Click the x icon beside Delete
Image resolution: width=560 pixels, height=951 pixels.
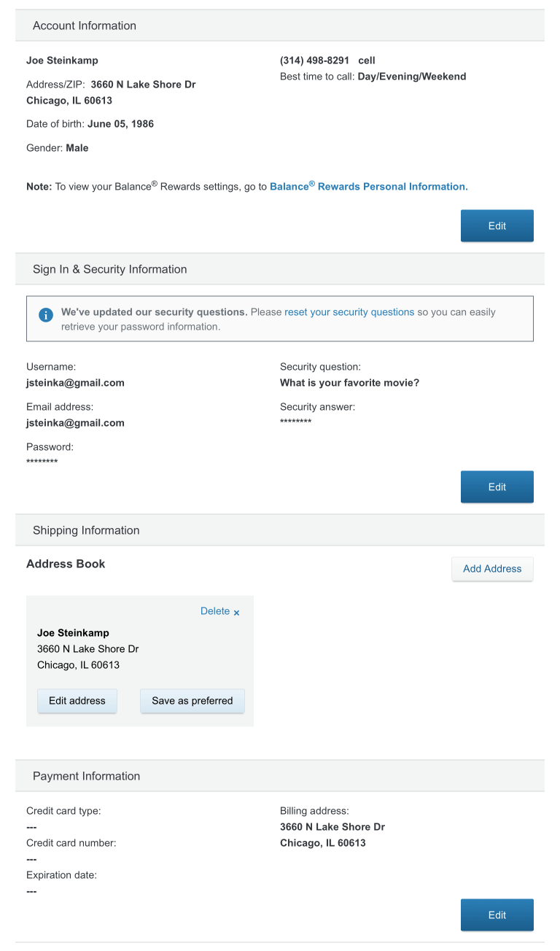tap(236, 613)
